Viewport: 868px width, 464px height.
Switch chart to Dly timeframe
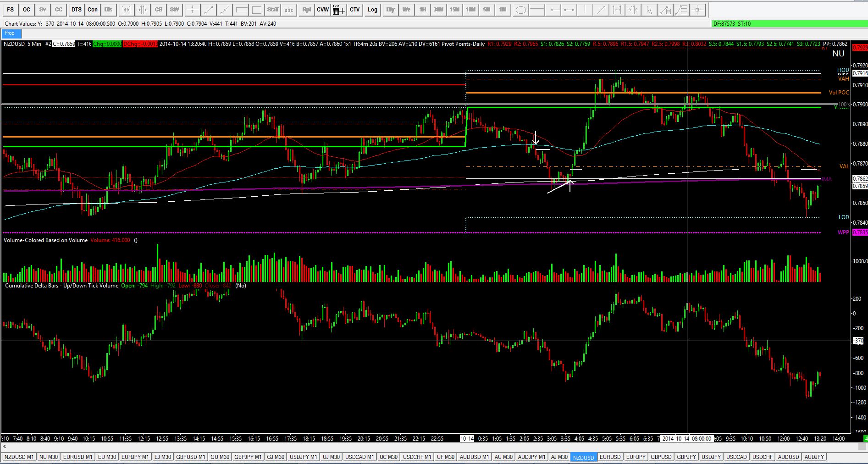(390, 10)
